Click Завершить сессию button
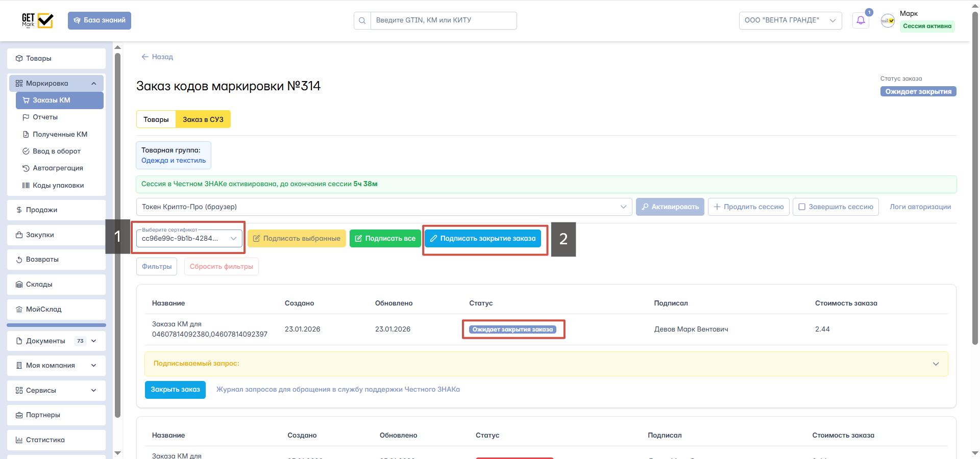 (836, 207)
